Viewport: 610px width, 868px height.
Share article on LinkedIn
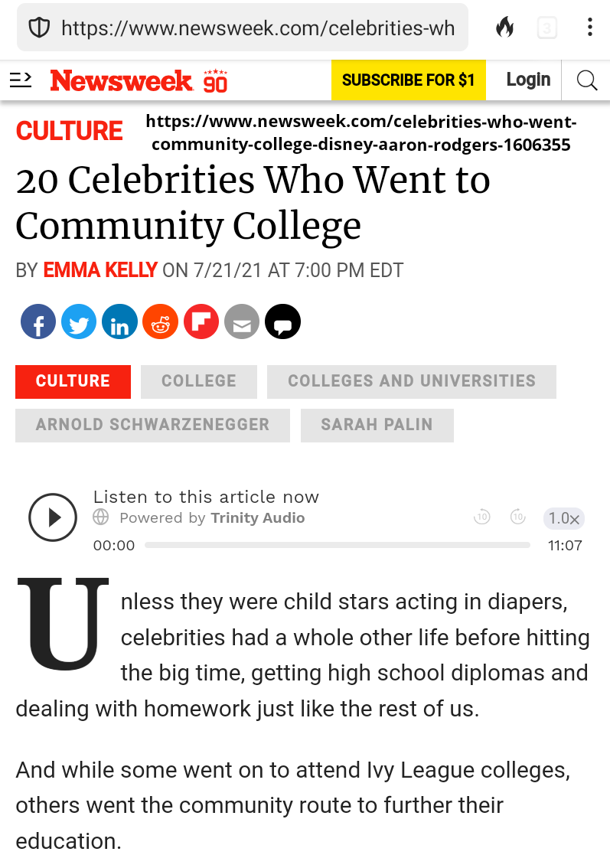(x=119, y=322)
